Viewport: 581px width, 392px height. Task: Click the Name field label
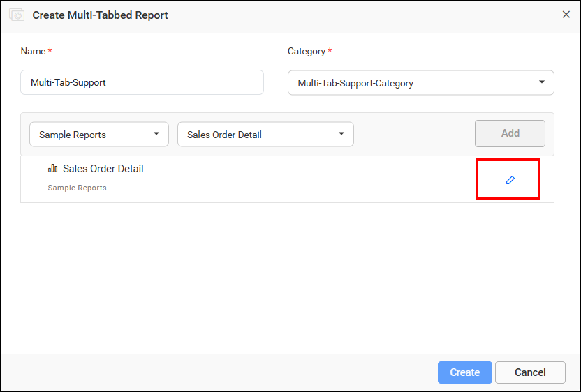[x=33, y=51]
